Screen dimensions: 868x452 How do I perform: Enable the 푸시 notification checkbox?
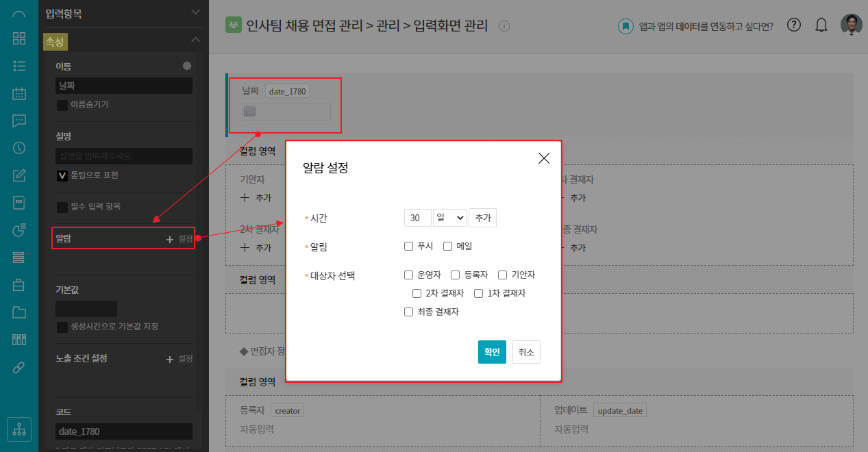pos(409,247)
